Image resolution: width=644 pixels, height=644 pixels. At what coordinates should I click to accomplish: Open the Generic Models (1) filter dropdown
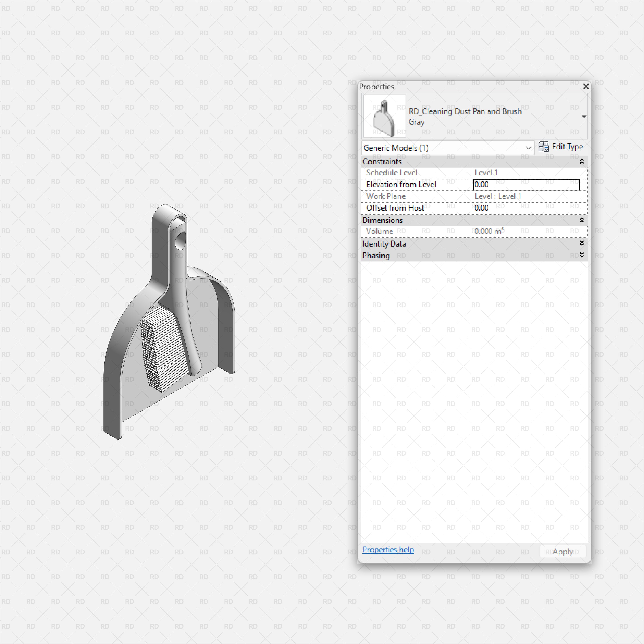click(x=528, y=148)
